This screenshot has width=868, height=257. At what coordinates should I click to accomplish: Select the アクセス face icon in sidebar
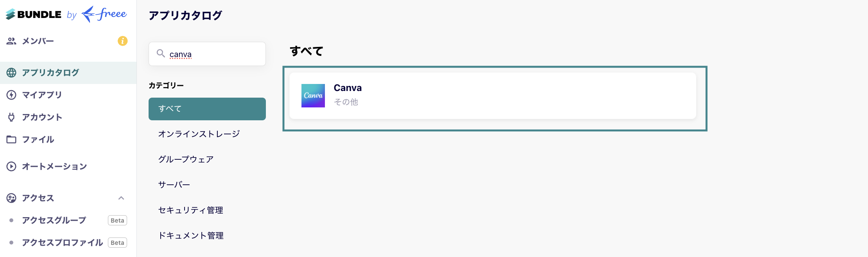11,198
